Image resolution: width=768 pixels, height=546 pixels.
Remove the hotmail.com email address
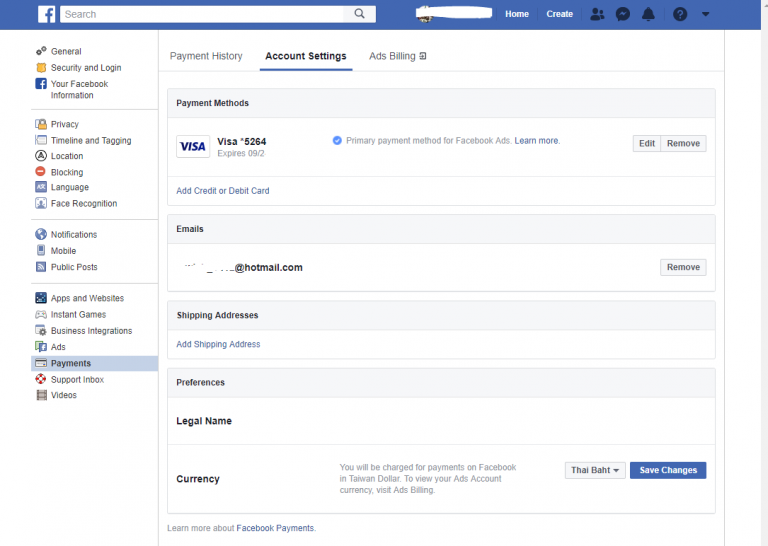coord(683,267)
